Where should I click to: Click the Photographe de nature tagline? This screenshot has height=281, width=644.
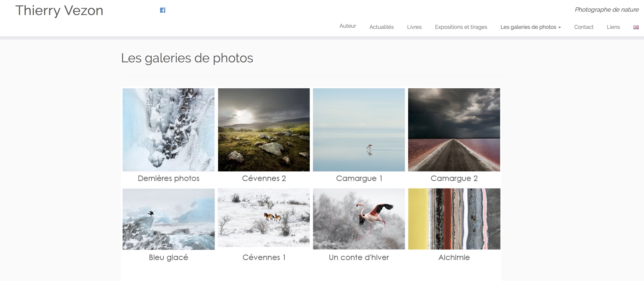coord(607,10)
